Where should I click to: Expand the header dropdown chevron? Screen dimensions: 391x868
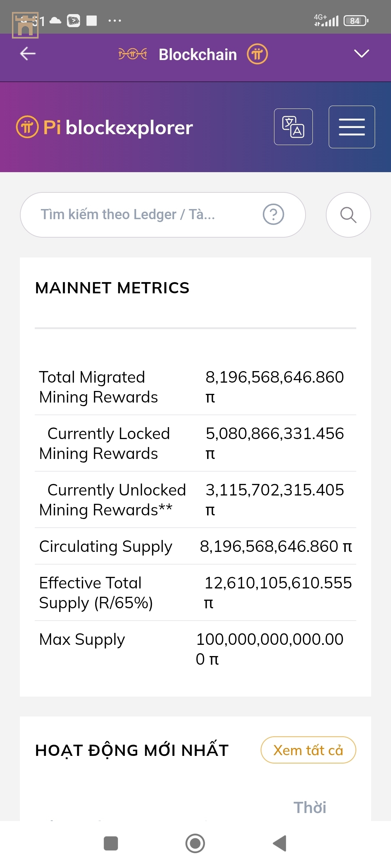tap(361, 54)
